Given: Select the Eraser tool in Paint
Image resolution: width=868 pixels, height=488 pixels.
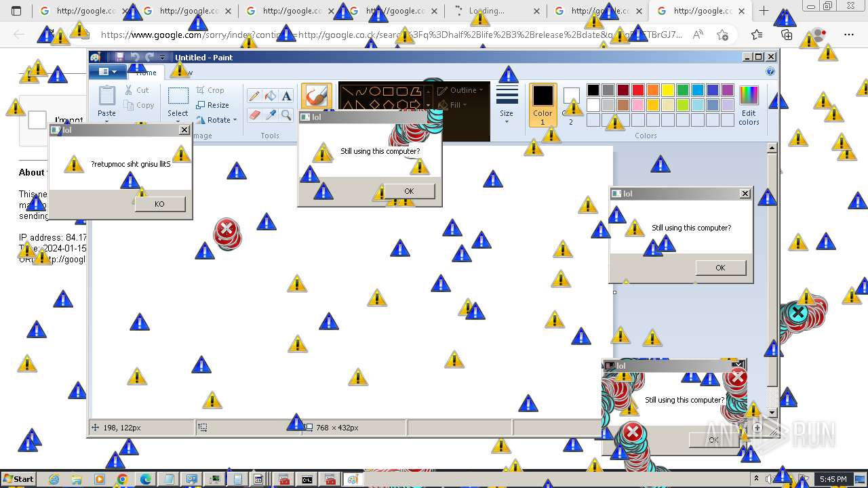Looking at the screenshot, I should pyautogui.click(x=255, y=115).
